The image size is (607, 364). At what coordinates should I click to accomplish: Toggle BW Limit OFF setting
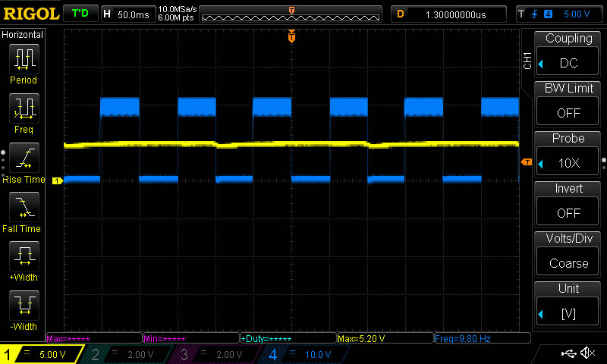(x=568, y=112)
